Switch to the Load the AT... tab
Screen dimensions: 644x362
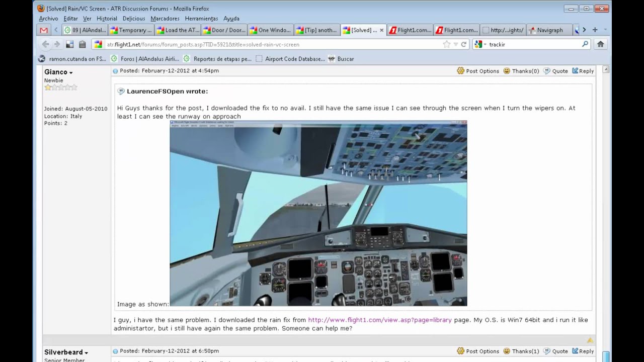pos(178,30)
